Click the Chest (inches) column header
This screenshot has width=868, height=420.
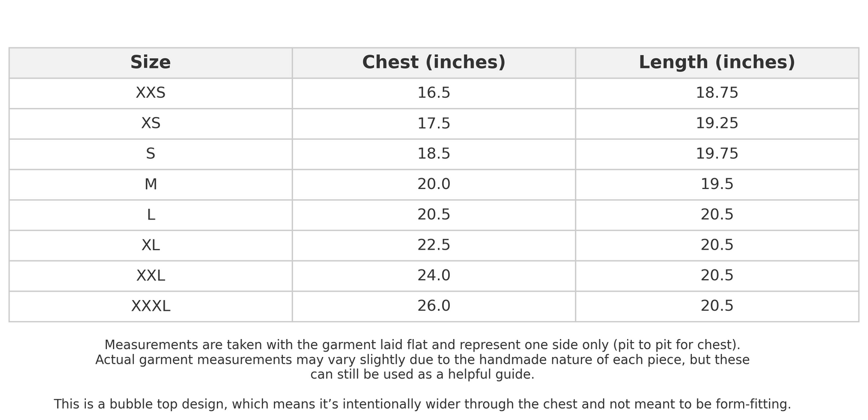[x=434, y=62]
